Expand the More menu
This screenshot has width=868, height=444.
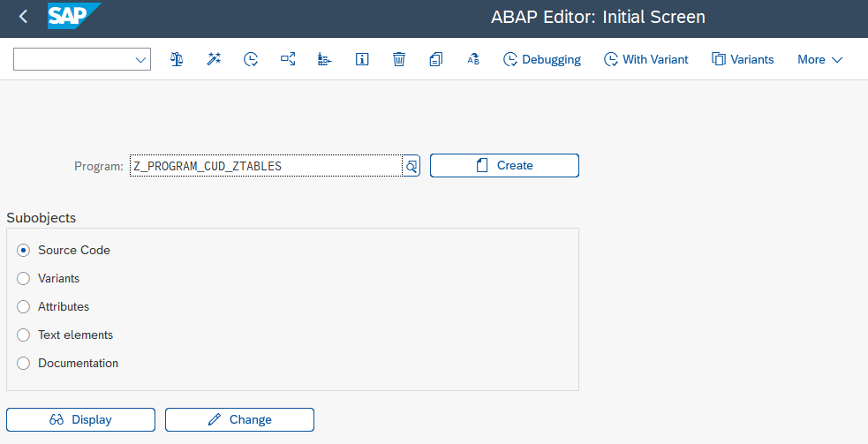click(819, 59)
